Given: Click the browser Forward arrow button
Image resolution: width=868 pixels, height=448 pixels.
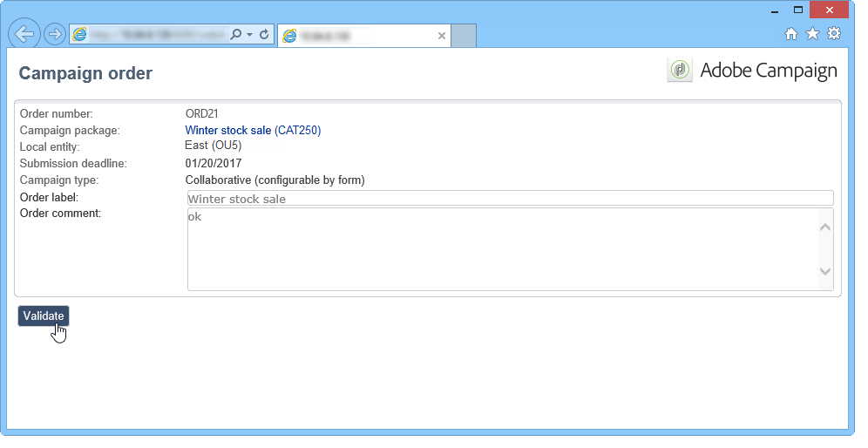Looking at the screenshot, I should (54, 34).
